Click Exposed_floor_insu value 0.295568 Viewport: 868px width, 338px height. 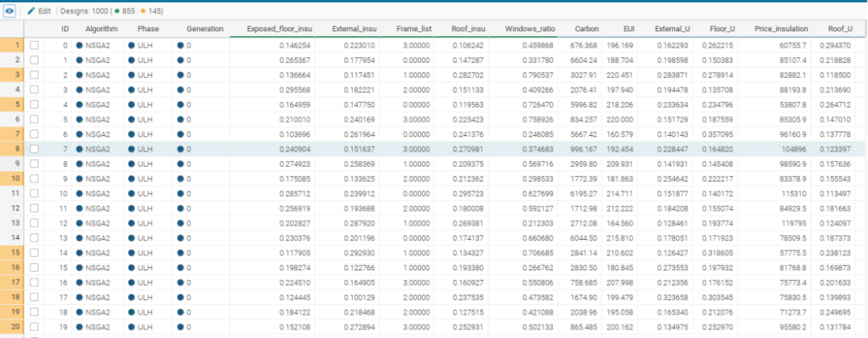[295, 90]
